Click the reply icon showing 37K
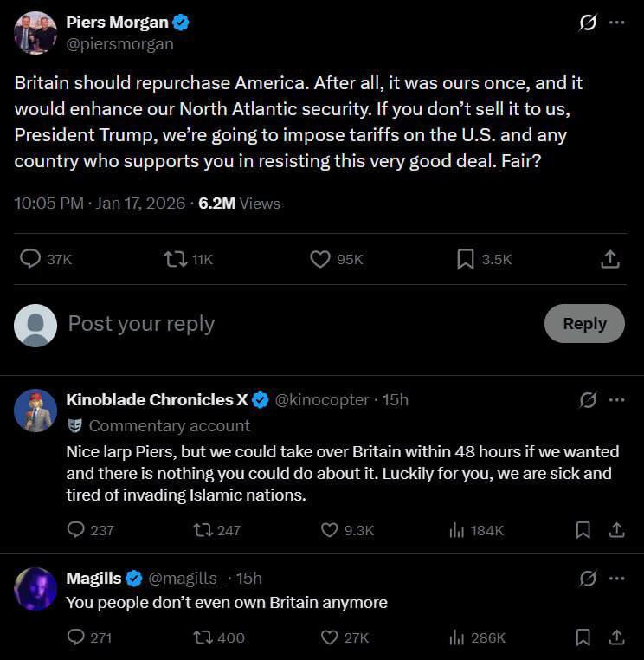644x660 pixels. [x=30, y=259]
